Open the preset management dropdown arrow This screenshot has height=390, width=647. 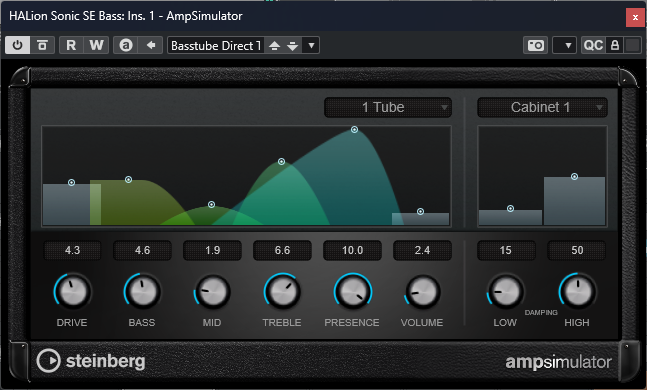tap(312, 45)
